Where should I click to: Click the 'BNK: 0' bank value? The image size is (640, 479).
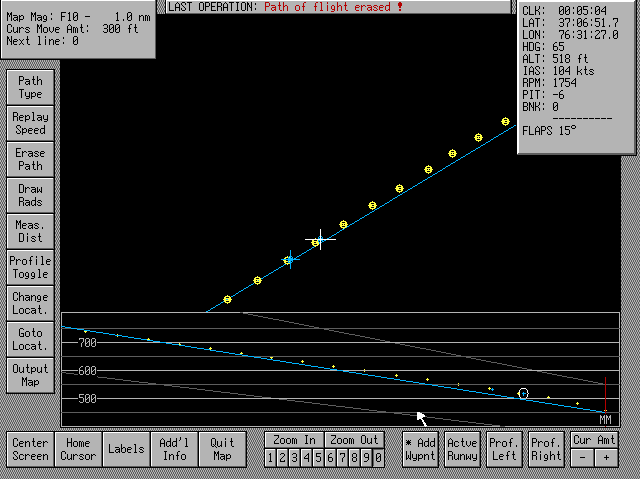pos(540,107)
